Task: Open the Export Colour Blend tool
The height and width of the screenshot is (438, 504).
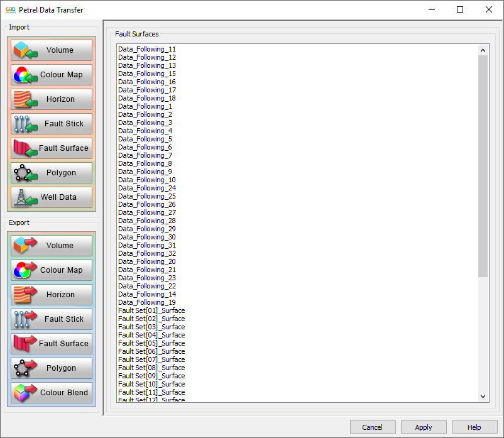Action: tap(52, 392)
